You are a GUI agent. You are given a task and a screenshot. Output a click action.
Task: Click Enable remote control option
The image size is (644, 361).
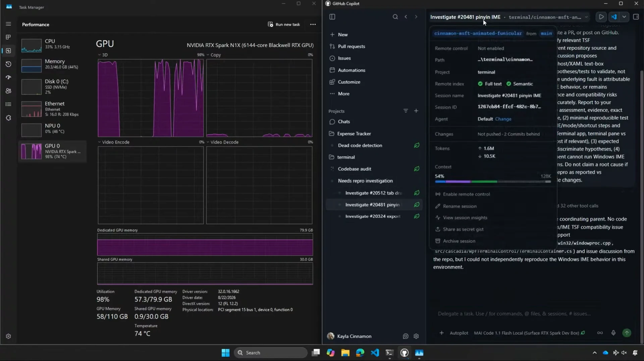click(x=466, y=194)
